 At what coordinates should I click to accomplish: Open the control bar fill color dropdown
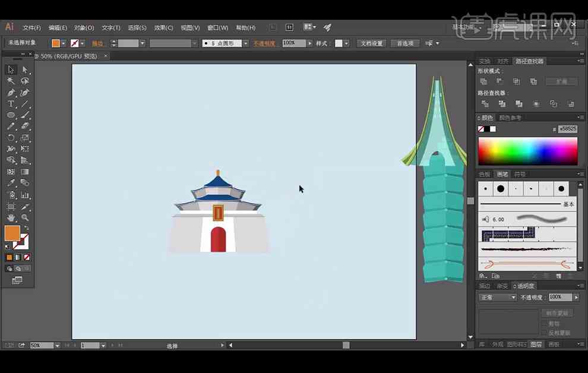pos(64,43)
